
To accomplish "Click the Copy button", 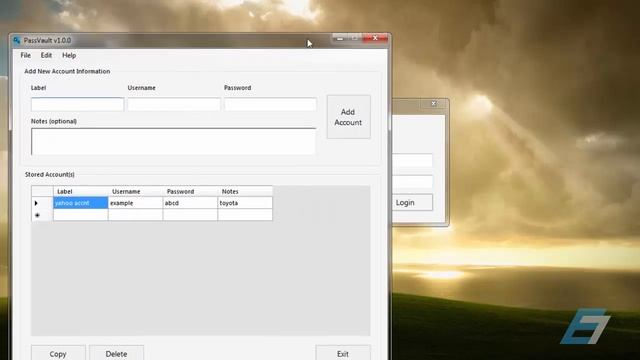I will coord(58,353).
